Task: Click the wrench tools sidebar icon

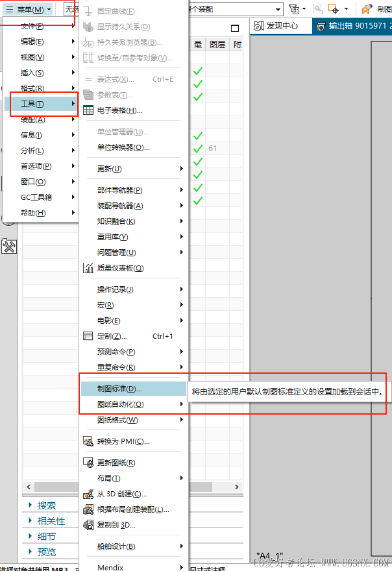Action: click(9, 247)
